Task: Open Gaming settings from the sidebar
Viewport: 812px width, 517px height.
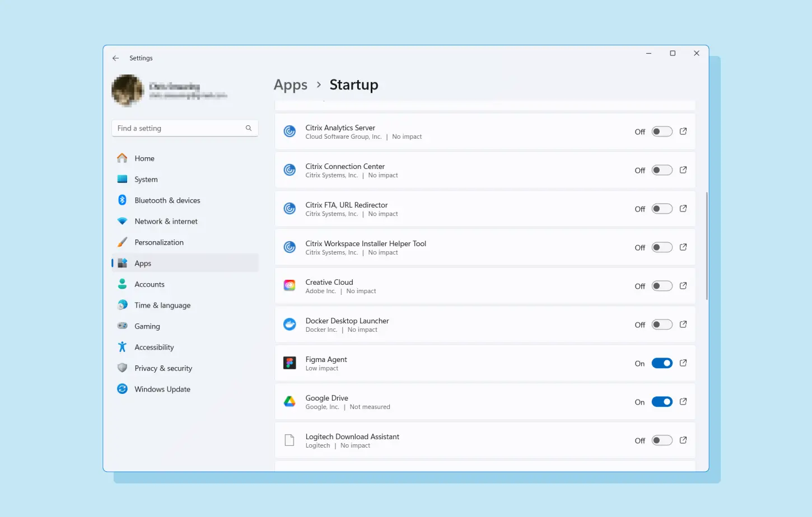Action: pos(147,326)
